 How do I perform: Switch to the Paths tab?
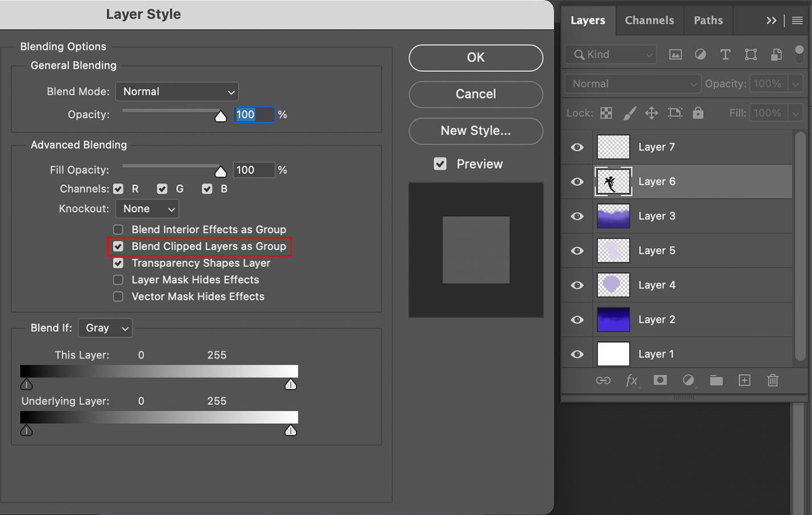point(708,20)
